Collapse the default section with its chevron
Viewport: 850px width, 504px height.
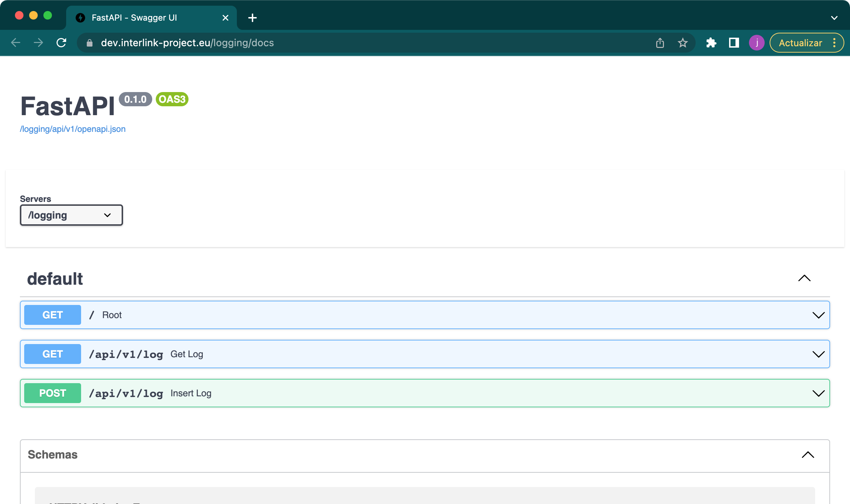click(804, 278)
